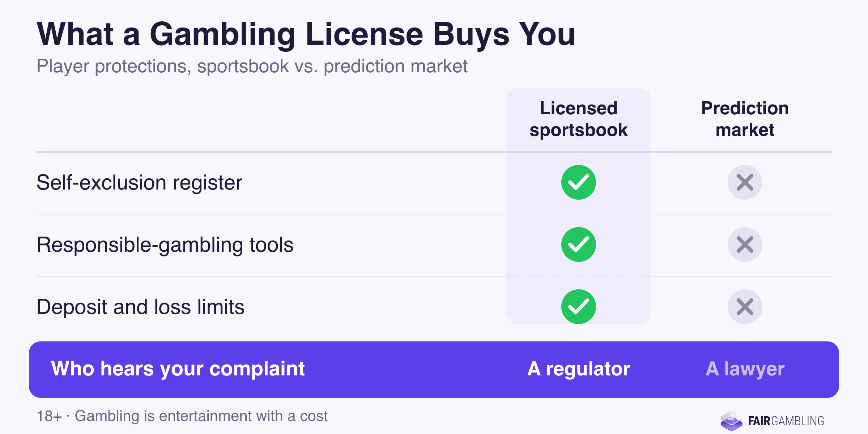This screenshot has height=434, width=868.
Task: Click the green checkmark for Deposit and loss limits
Action: 579,307
